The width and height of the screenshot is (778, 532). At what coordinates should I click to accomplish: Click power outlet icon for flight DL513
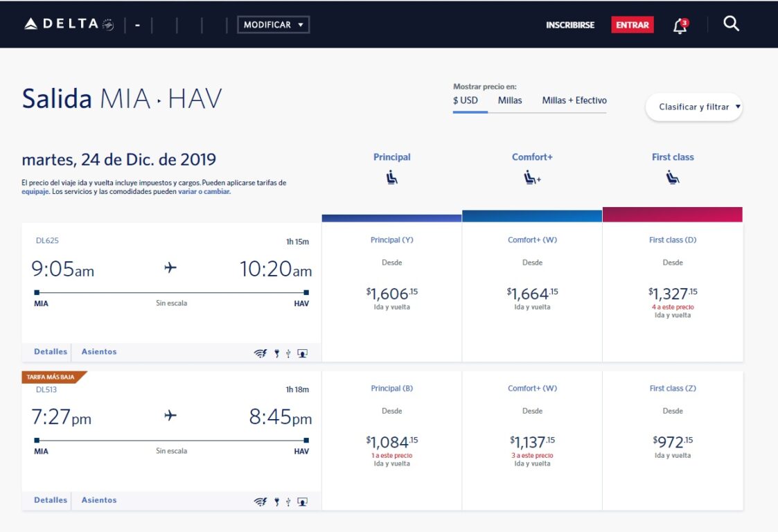[x=277, y=502]
